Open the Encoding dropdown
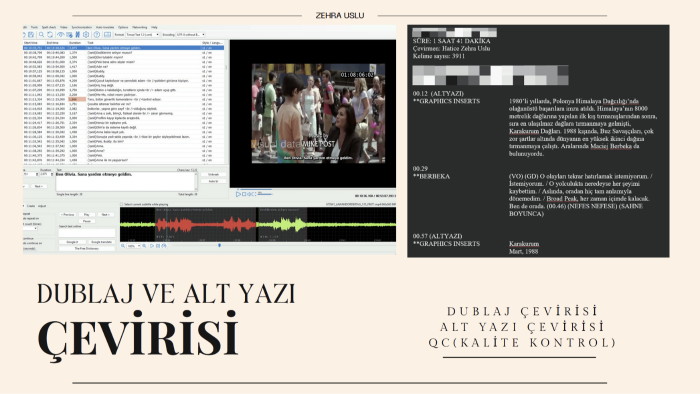 point(190,34)
